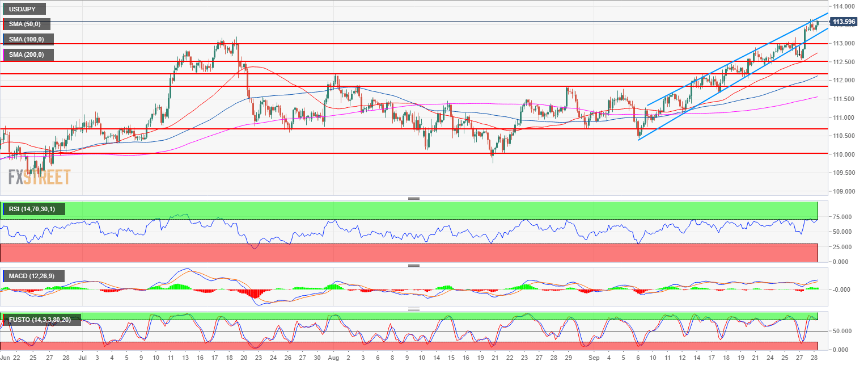Open the RSI (14,70,30,1) indicator label

35,209
